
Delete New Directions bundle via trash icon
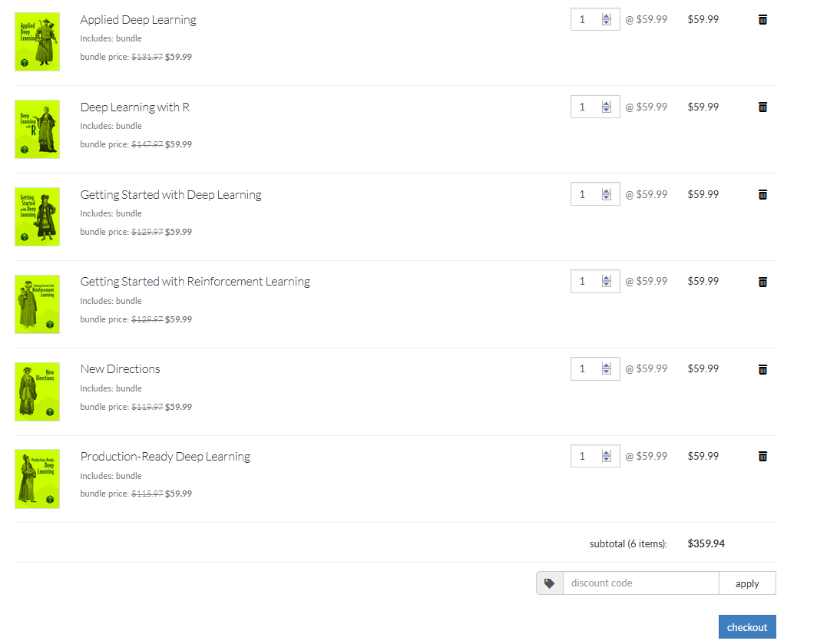[x=762, y=370]
